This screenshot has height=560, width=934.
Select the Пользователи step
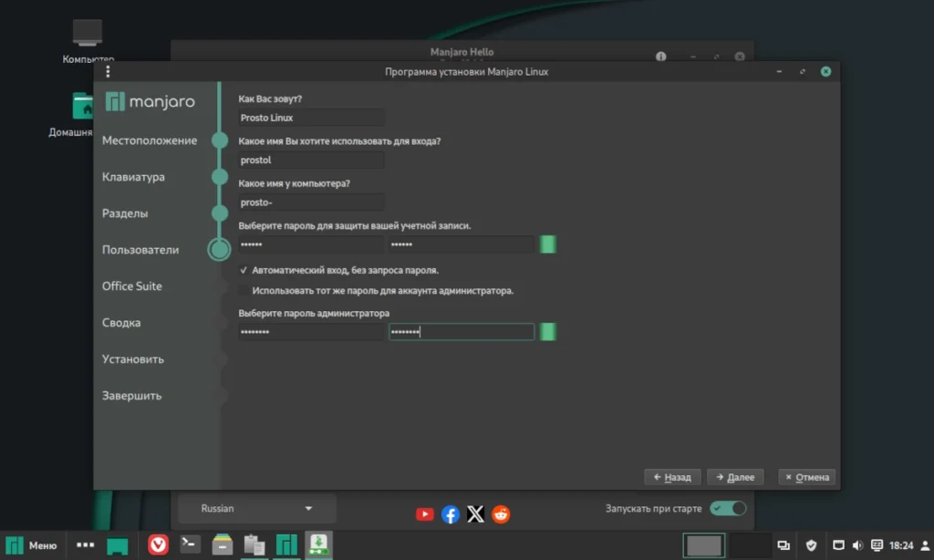tap(140, 250)
